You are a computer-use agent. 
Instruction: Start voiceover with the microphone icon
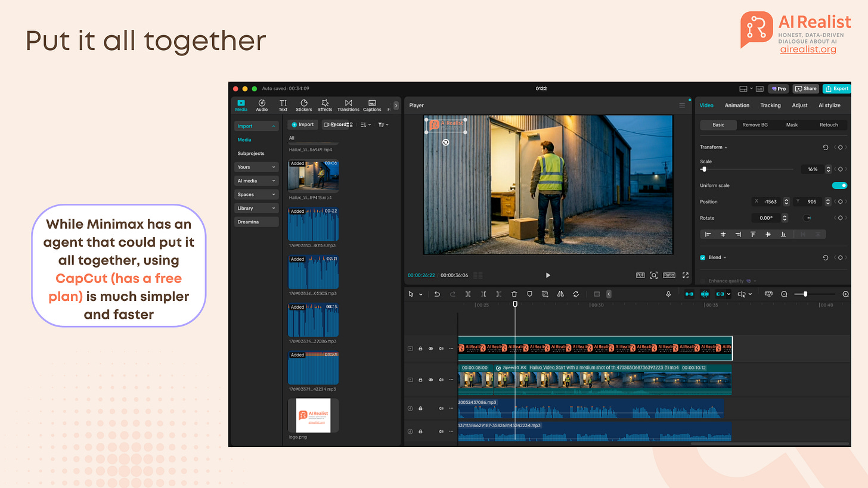[668, 294]
